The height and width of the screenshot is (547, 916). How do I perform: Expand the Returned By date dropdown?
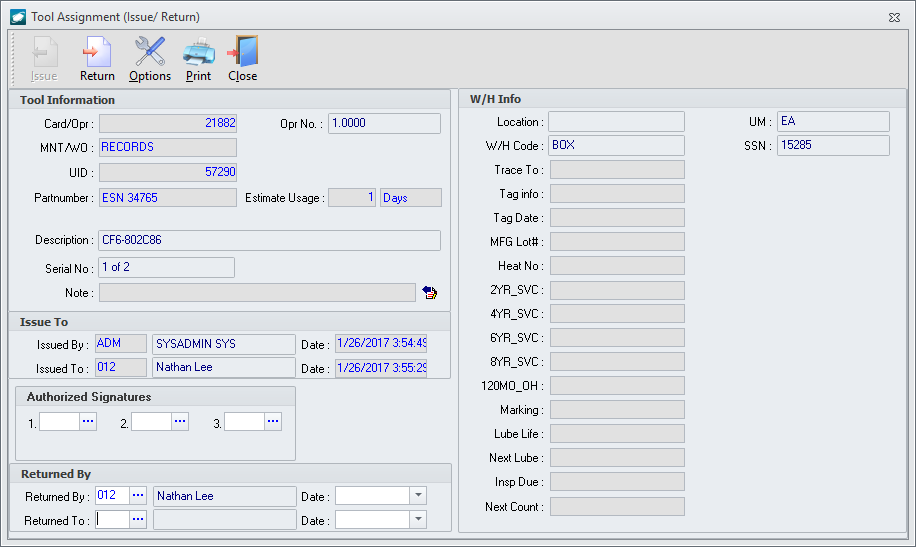(418, 496)
